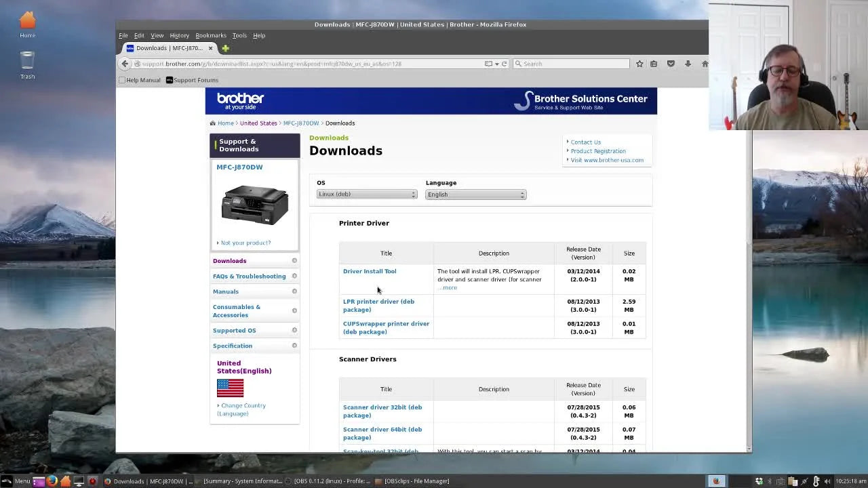Open Firefox Downloads arrow in toolbar
The image size is (868, 488).
[x=688, y=63]
